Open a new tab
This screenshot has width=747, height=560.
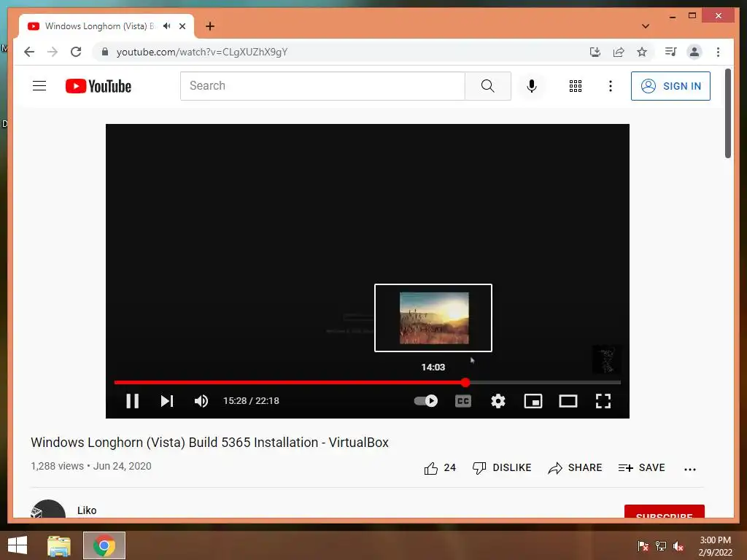210,26
